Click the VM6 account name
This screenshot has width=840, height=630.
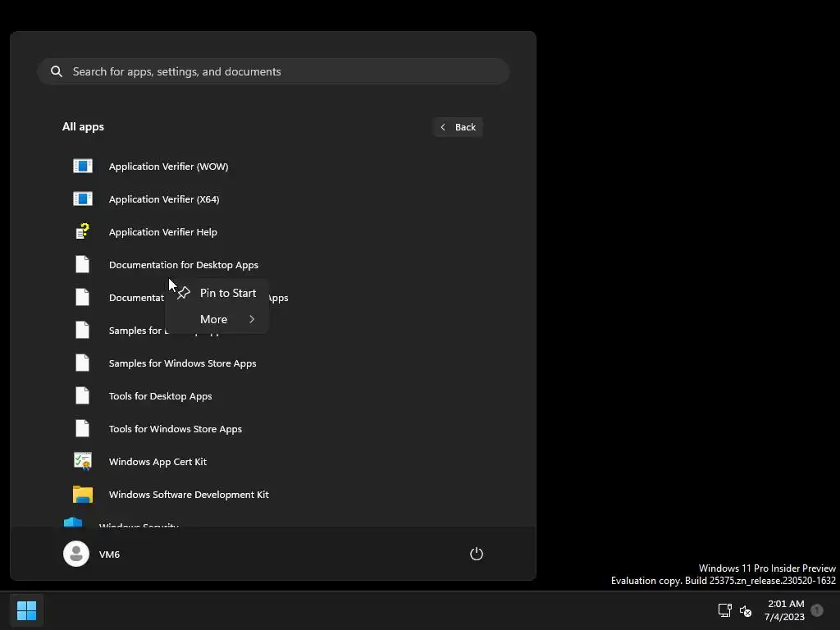tap(109, 554)
